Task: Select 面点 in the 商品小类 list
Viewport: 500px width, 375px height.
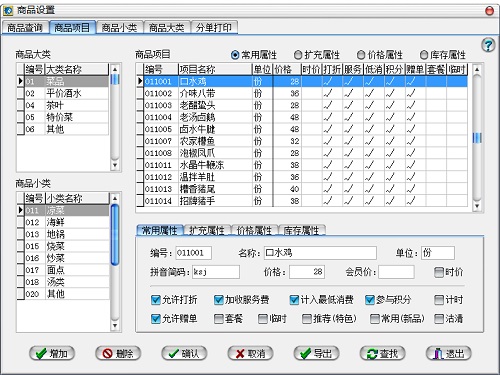Action: click(x=63, y=270)
